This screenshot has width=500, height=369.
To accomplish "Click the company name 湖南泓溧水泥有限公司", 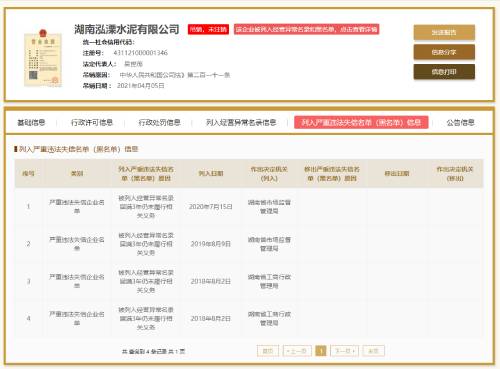I will [x=127, y=29].
